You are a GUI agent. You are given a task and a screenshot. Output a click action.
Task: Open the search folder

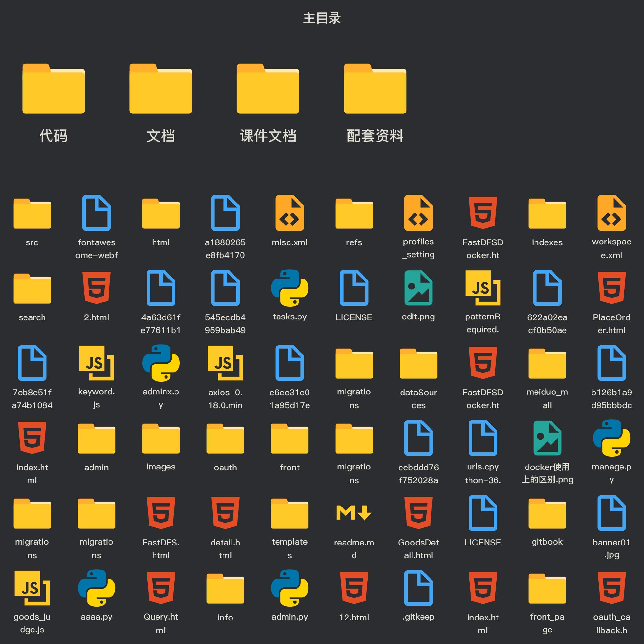point(32,288)
